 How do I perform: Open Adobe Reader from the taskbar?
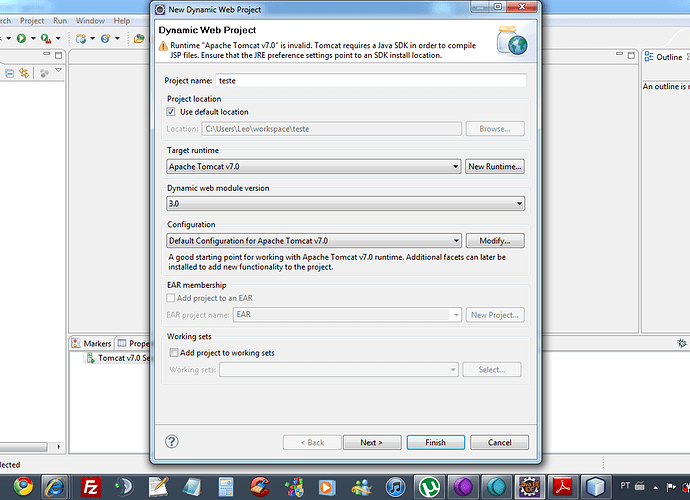(563, 487)
